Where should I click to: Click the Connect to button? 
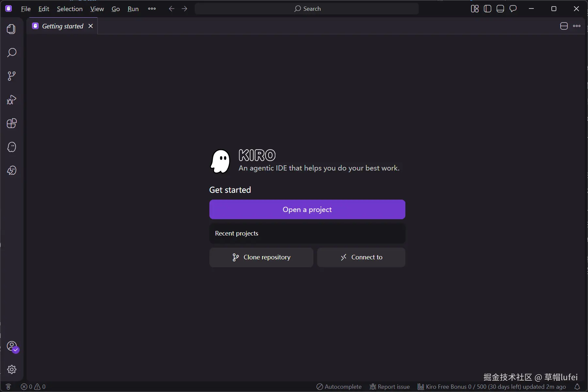point(361,257)
